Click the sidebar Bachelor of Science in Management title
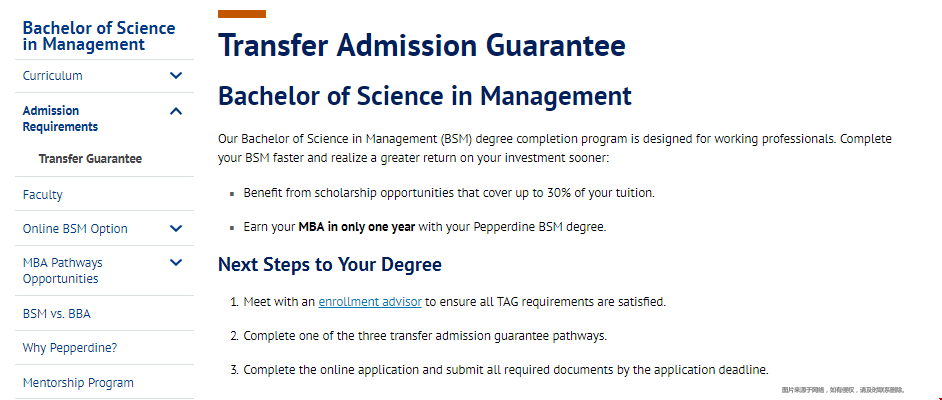The image size is (942, 400). tap(98, 36)
